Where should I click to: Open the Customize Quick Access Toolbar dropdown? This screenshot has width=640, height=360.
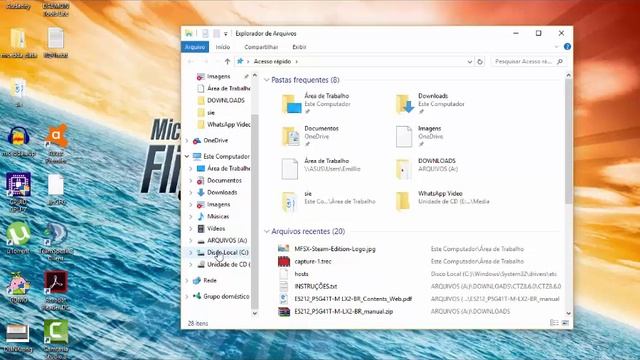pos(225,34)
